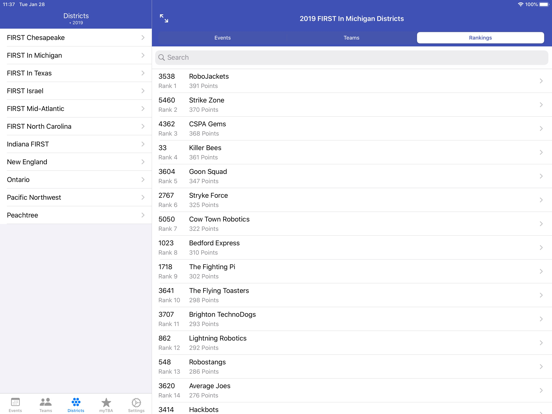The image size is (552, 414).
Task: Tap the 302 Points label
Action: (x=203, y=276)
